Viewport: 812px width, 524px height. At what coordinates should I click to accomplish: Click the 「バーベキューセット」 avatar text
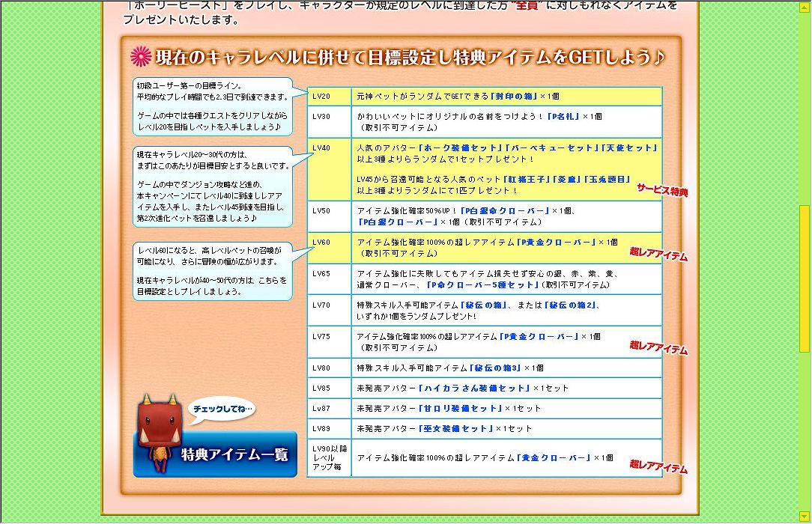(551, 148)
